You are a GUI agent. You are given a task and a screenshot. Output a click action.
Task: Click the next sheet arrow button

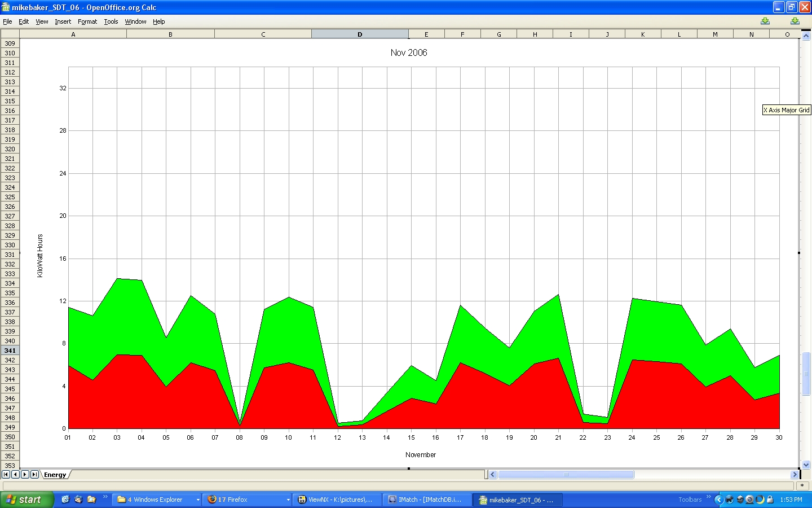click(x=25, y=475)
